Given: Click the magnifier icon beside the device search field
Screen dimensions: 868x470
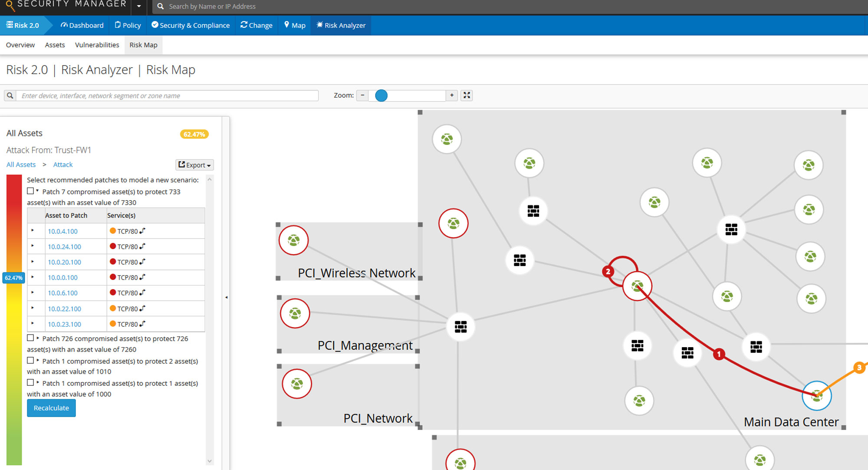Looking at the screenshot, I should [x=10, y=95].
